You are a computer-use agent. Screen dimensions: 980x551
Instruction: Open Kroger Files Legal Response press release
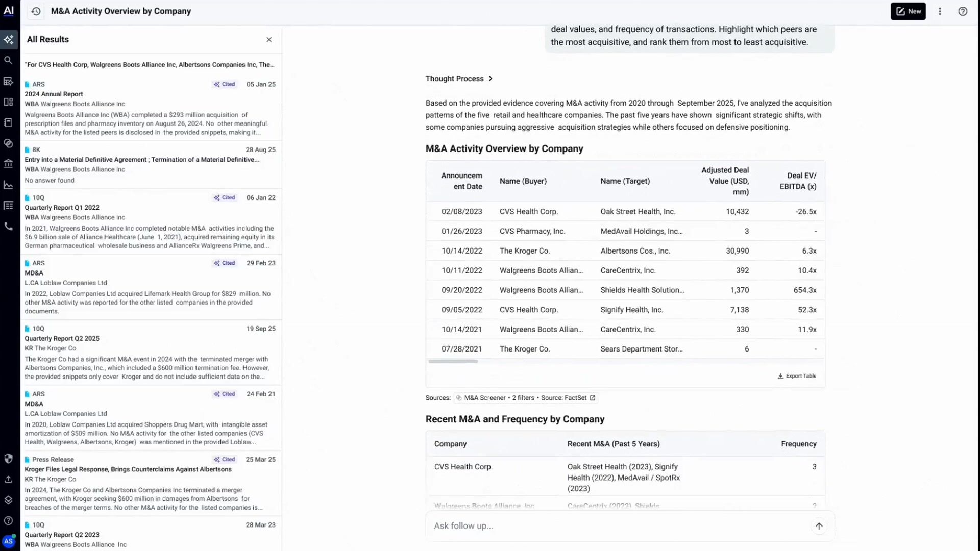click(x=128, y=469)
